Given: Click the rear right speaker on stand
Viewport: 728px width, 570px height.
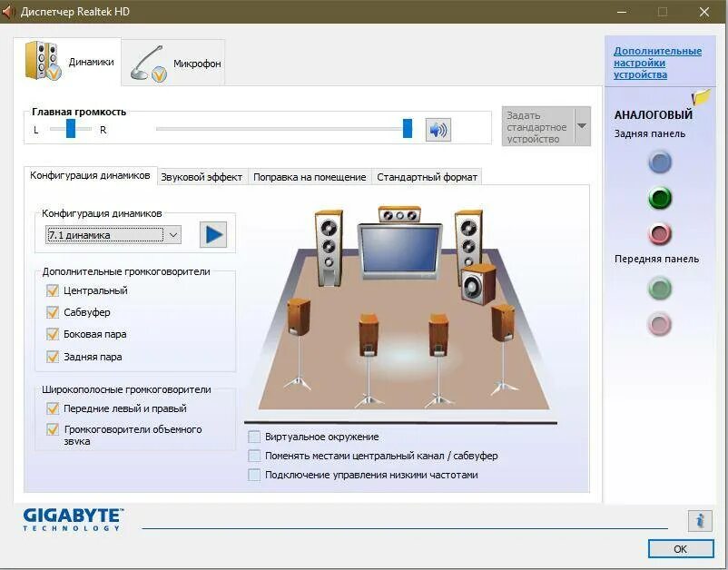Looking at the screenshot, I should (438, 359).
